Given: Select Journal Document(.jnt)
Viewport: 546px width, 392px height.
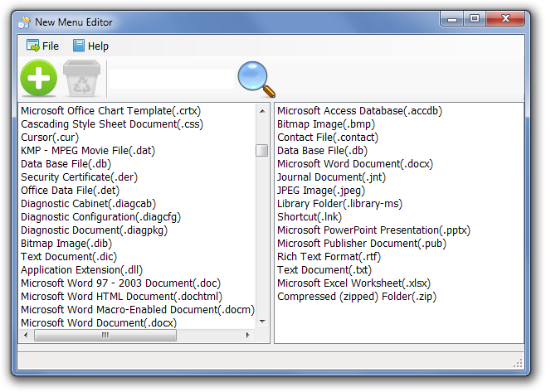Looking at the screenshot, I should [x=331, y=177].
